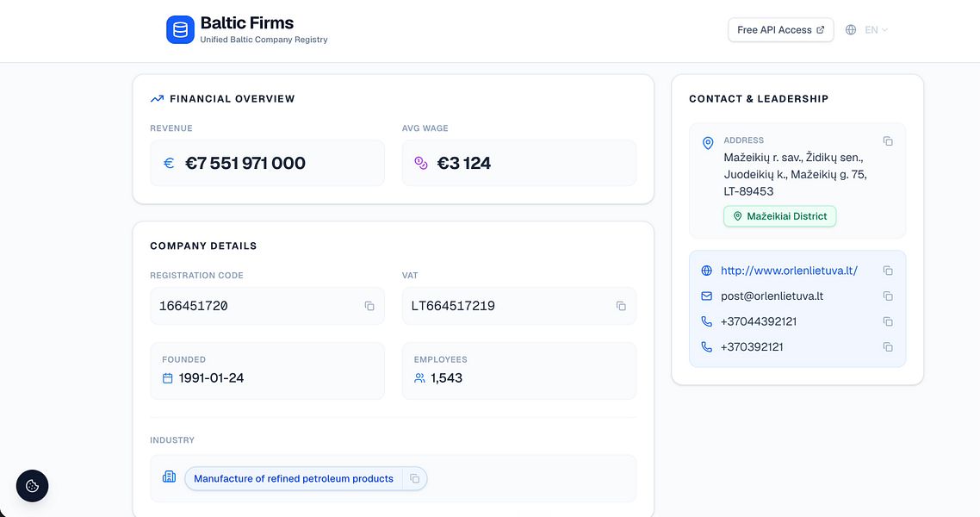Click the phone icon beside +37044392121

click(x=706, y=321)
